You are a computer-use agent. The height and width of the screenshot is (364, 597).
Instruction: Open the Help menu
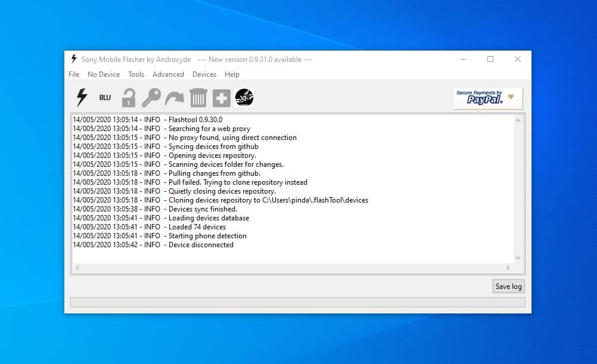click(232, 74)
